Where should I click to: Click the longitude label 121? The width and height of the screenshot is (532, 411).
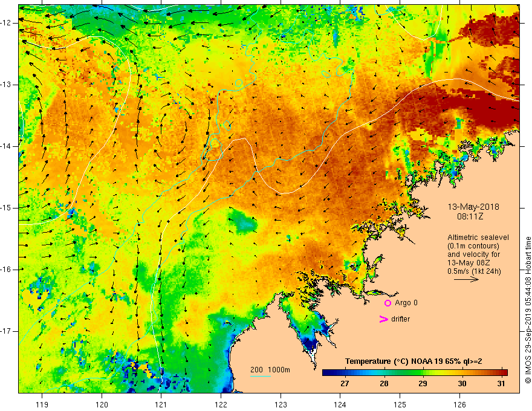[161, 404]
